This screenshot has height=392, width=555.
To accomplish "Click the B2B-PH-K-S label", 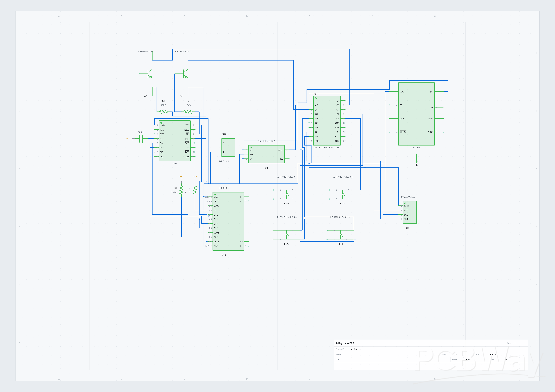I will pos(224,161).
